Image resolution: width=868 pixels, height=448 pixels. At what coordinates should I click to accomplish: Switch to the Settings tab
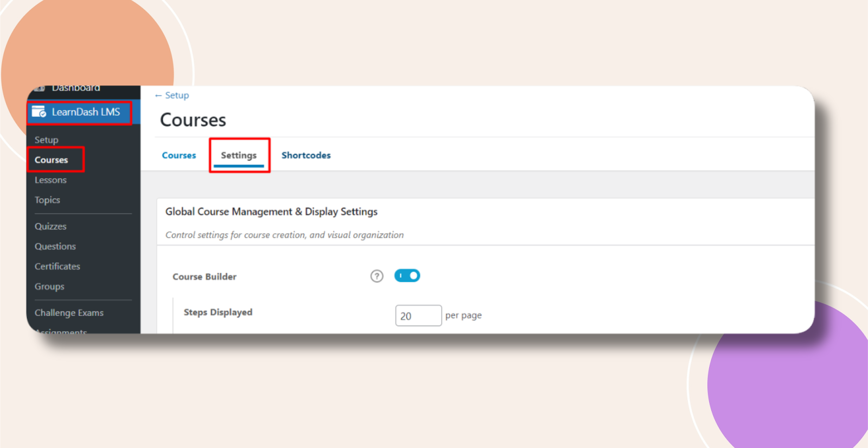point(239,155)
